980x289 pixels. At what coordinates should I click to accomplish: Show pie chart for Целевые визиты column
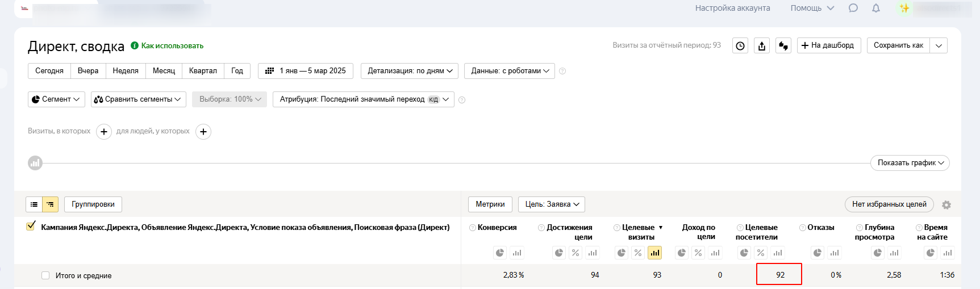pyautogui.click(x=622, y=253)
